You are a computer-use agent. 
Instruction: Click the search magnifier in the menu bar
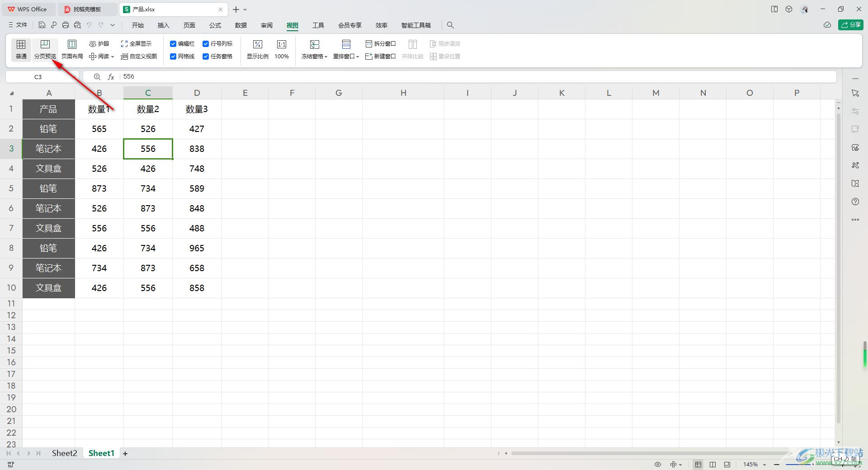[450, 25]
